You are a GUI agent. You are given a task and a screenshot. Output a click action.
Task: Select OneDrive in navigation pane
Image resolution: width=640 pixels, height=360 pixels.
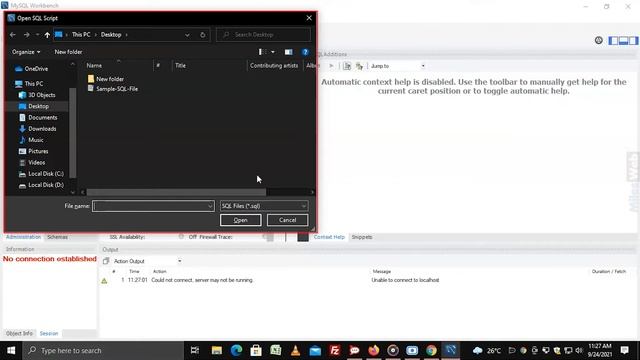(x=32, y=69)
